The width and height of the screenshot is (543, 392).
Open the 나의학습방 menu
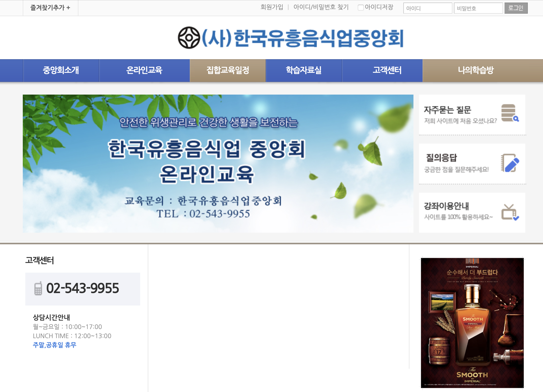[476, 70]
